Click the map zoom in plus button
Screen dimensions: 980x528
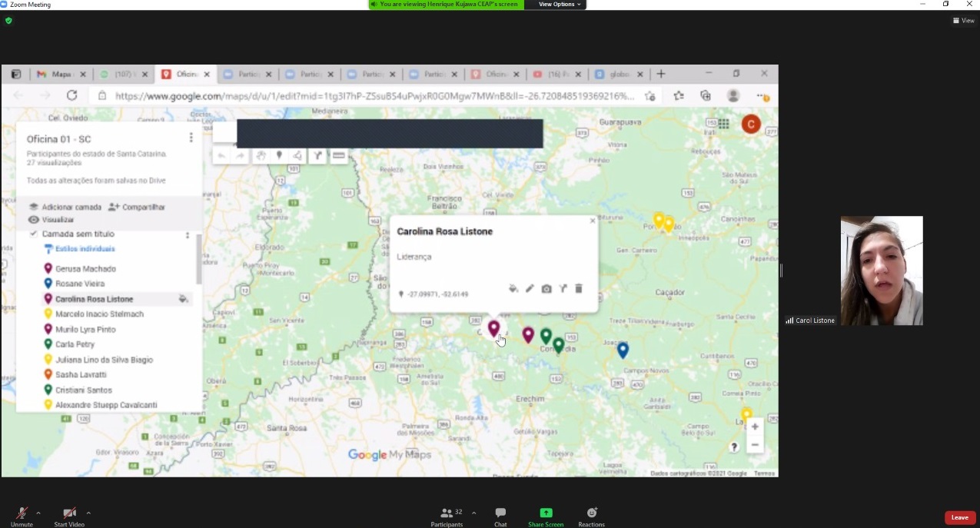pyautogui.click(x=755, y=427)
